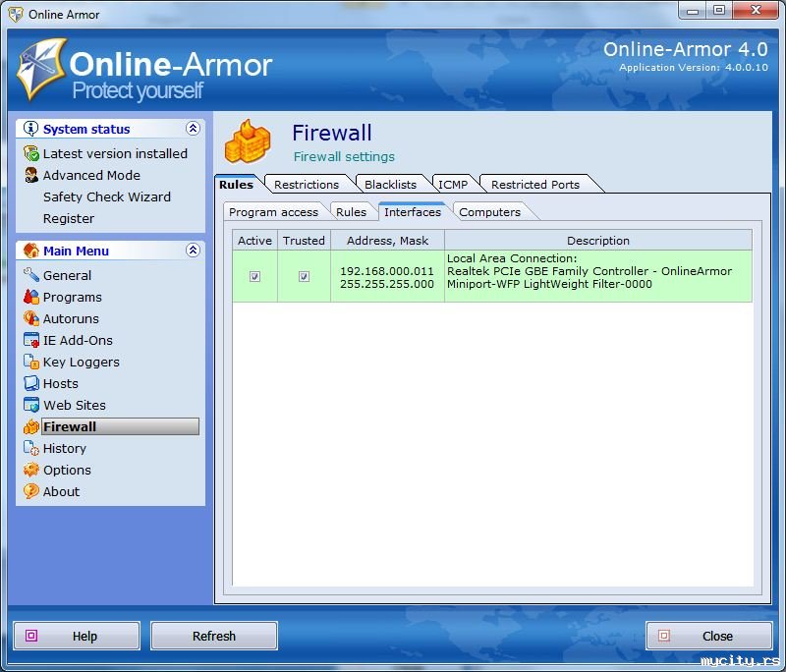Viewport: 786px width, 672px height.
Task: Open the Hosts menu item
Action: point(61,383)
